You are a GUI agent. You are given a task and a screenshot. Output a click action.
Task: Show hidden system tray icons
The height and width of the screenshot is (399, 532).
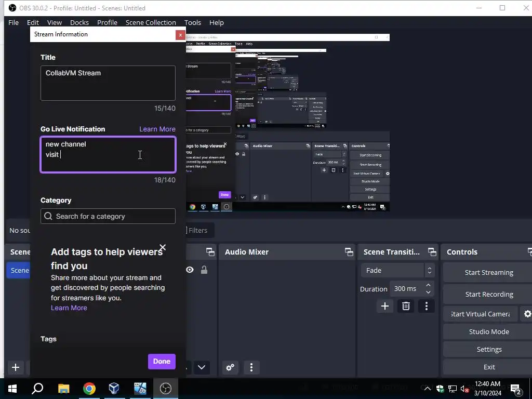(x=427, y=389)
